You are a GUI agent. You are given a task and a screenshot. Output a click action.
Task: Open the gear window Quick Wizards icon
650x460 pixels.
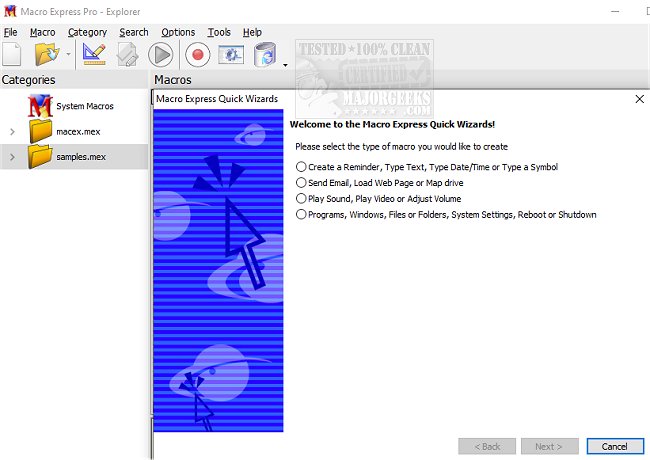pyautogui.click(x=231, y=54)
